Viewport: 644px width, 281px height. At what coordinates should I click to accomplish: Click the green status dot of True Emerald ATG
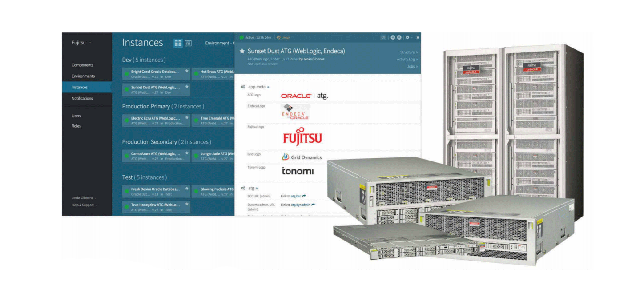(x=196, y=120)
